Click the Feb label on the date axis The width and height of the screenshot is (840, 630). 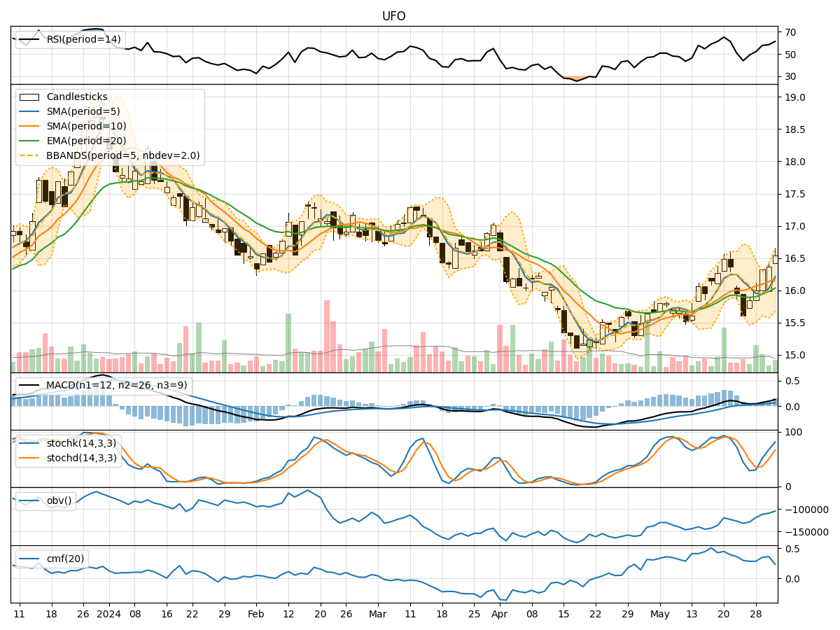[256, 614]
